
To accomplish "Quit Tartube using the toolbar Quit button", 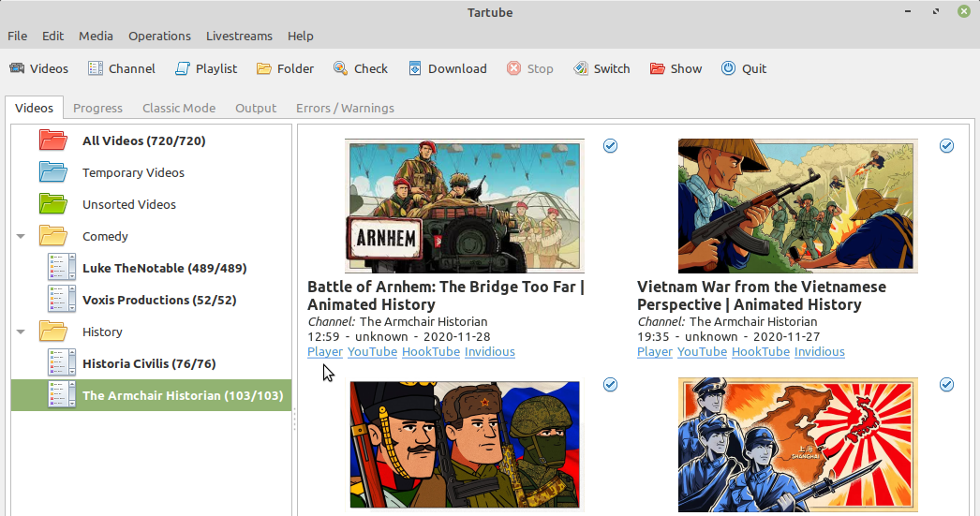I will (743, 68).
